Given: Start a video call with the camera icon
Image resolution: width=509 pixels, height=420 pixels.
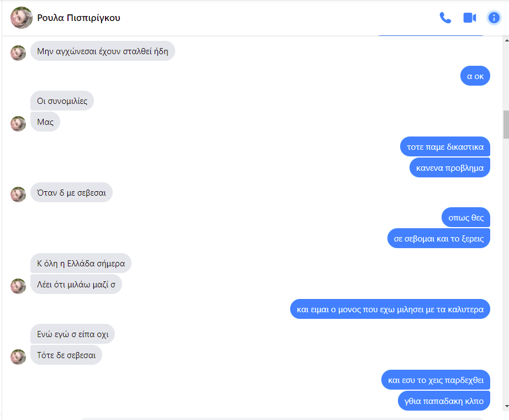Looking at the screenshot, I should (x=469, y=18).
